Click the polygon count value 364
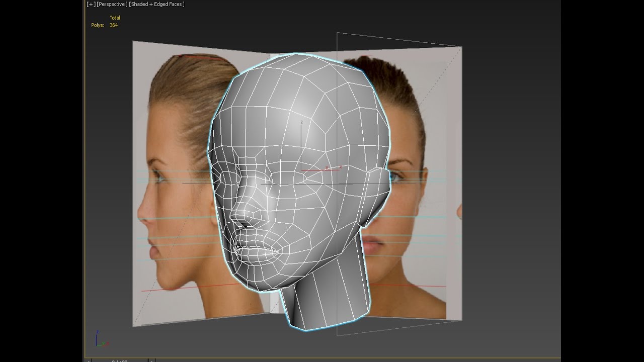This screenshot has height=362, width=644. point(114,25)
